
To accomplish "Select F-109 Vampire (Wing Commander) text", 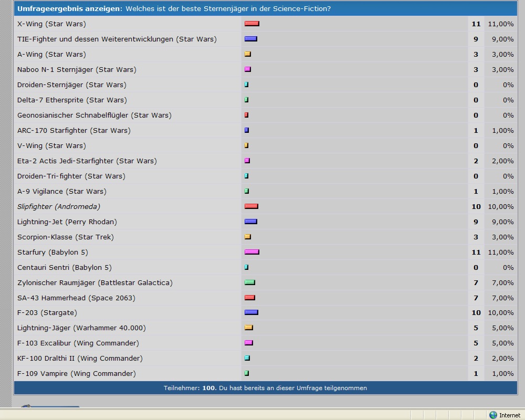I will [76, 373].
